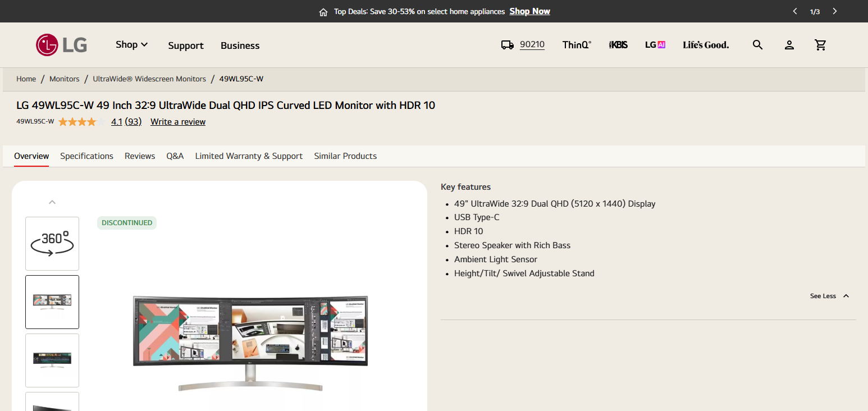This screenshot has height=411, width=868.
Task: Select the second monitor thumbnail
Action: click(52, 360)
